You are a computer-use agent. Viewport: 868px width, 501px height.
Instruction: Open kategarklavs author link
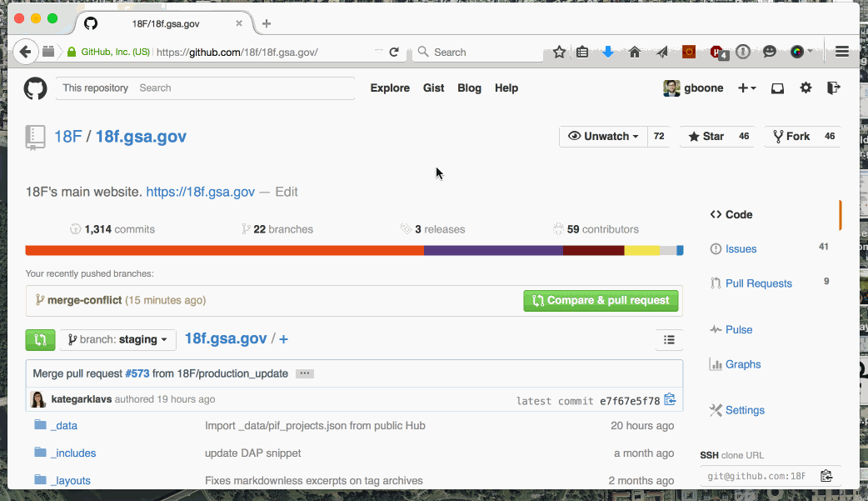click(x=82, y=399)
